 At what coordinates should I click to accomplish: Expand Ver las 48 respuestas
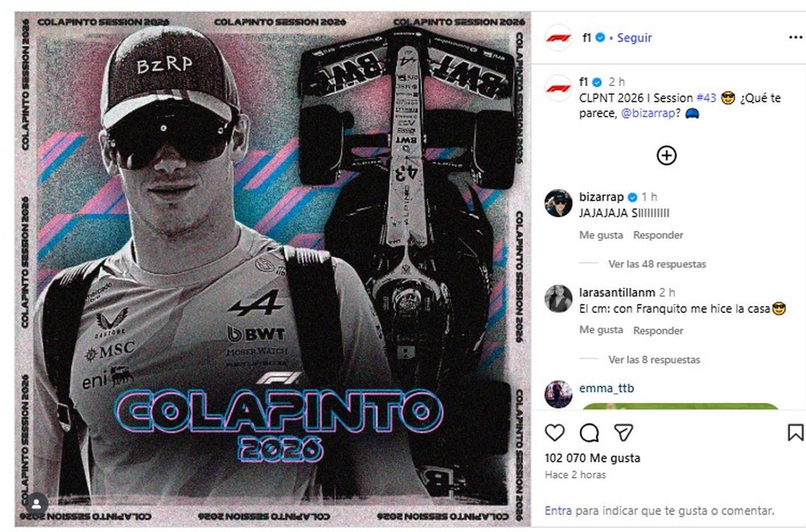657,264
